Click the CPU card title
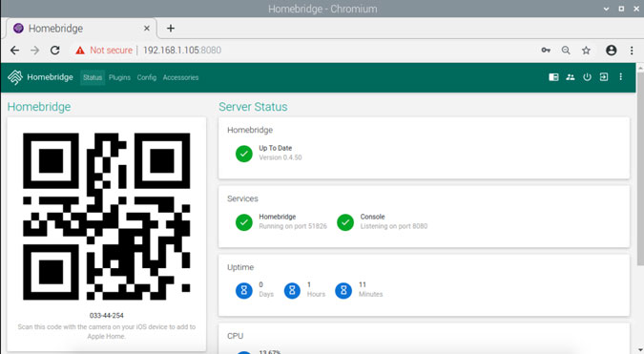The height and width of the screenshot is (354, 644). click(236, 336)
